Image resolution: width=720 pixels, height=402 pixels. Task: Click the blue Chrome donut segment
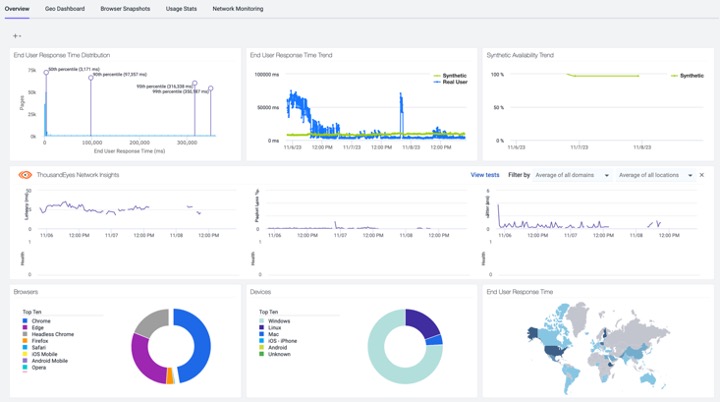(200, 345)
